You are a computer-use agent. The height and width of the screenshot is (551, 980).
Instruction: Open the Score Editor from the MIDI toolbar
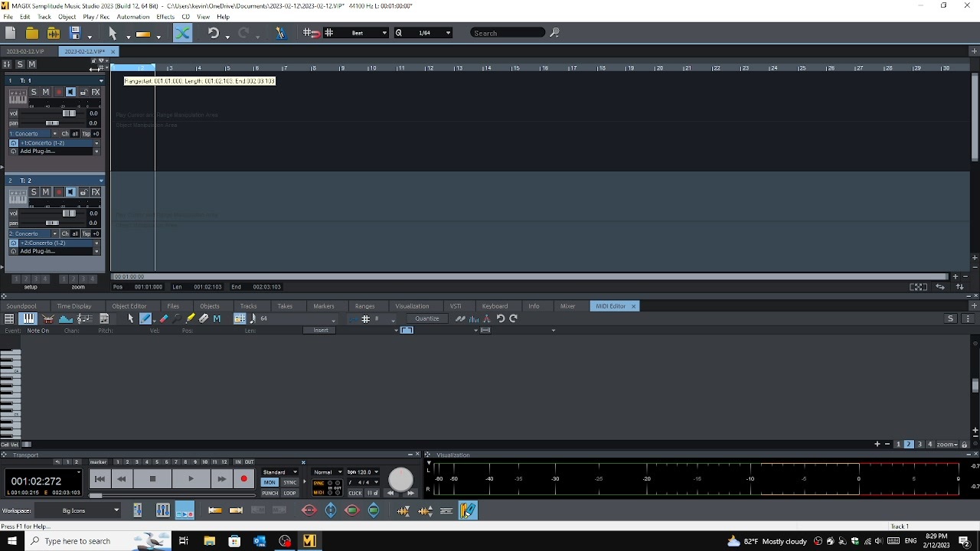point(83,318)
